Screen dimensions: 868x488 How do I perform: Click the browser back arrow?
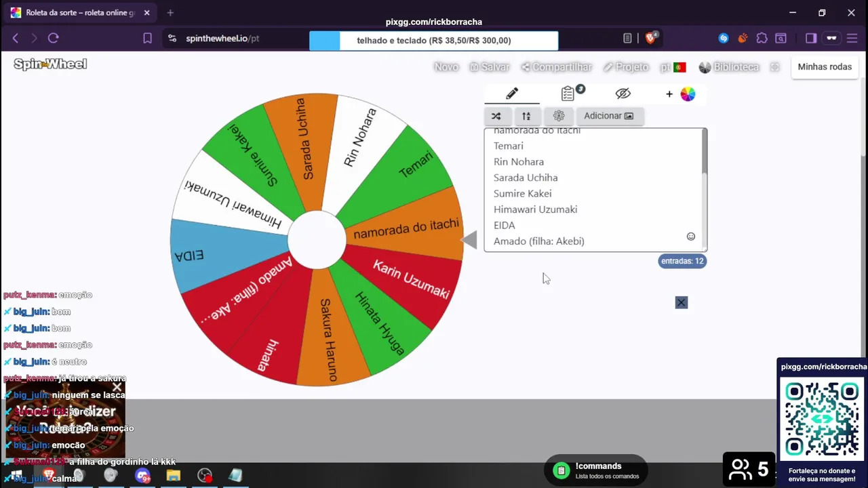[16, 39]
